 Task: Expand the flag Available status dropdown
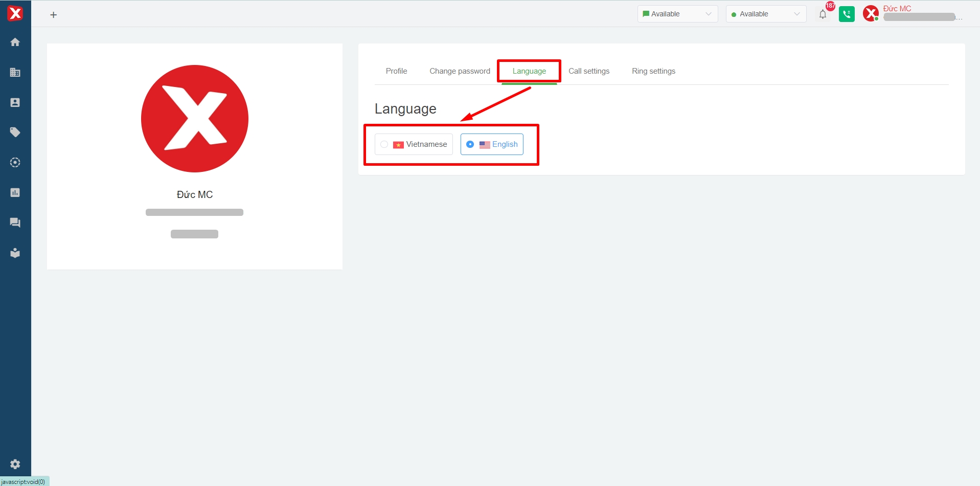pyautogui.click(x=677, y=14)
